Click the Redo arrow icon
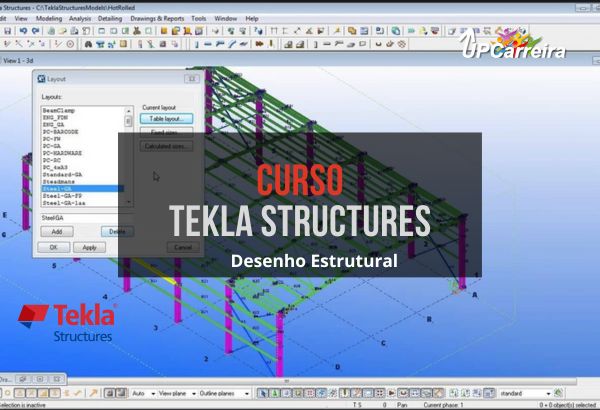The image size is (600, 410). click(x=36, y=31)
